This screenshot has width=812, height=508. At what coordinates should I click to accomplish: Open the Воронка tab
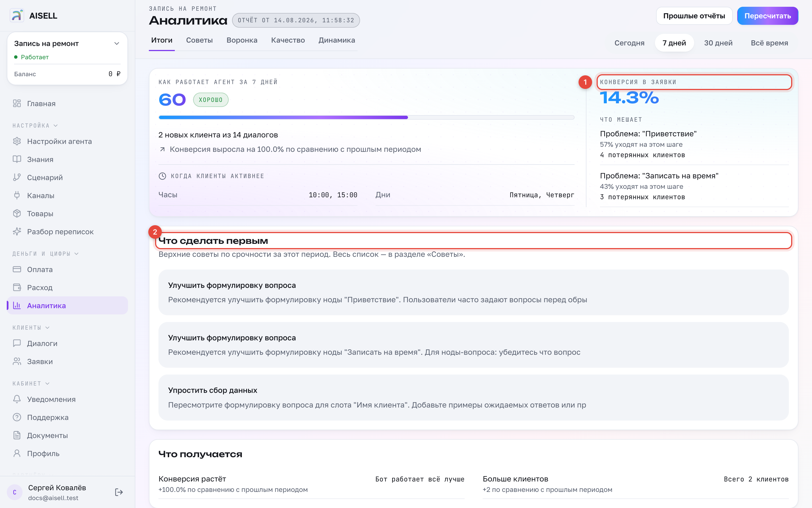pos(242,40)
